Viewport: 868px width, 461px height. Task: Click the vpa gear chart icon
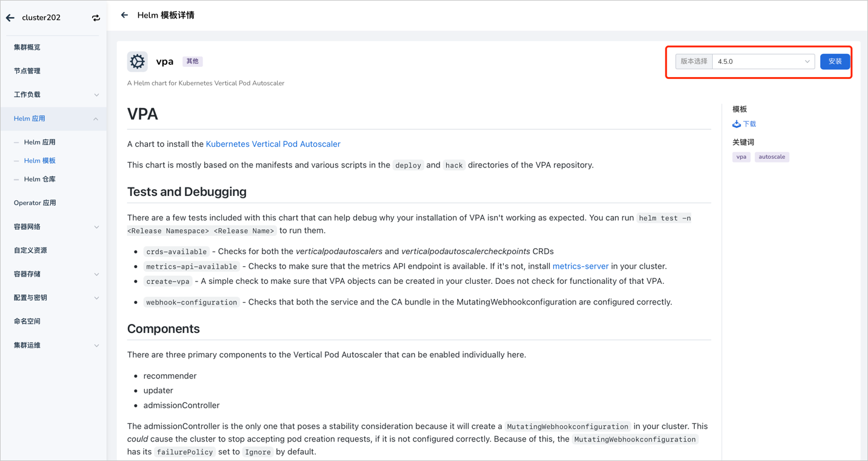tap(138, 61)
